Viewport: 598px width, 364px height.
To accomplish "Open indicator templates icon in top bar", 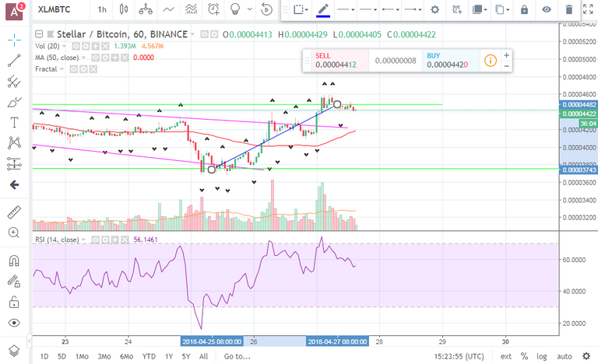I will pos(191,9).
